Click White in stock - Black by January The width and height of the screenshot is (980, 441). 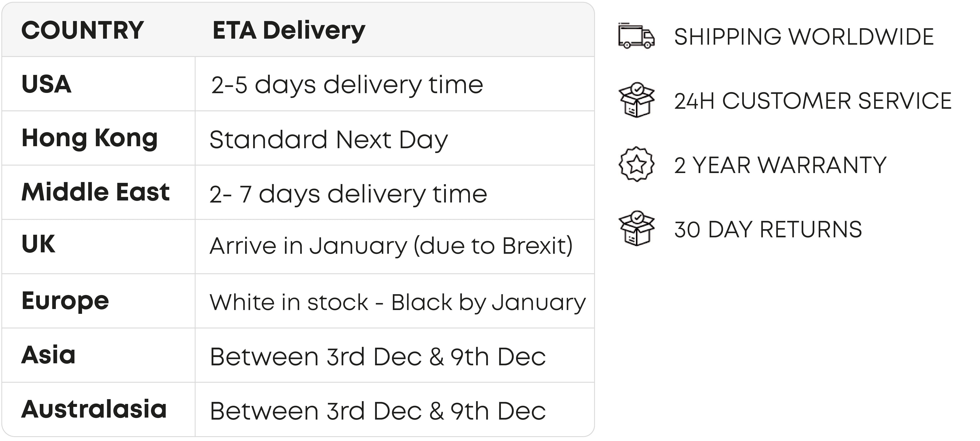coord(398,303)
